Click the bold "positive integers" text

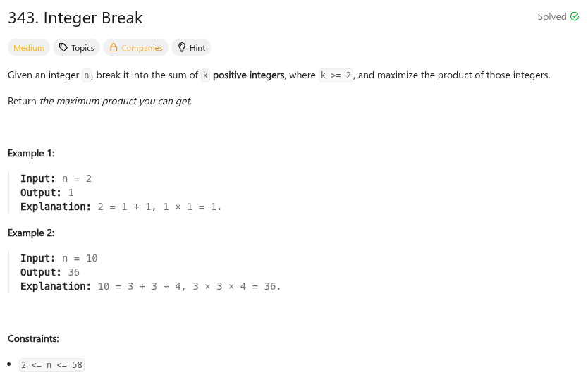point(248,75)
